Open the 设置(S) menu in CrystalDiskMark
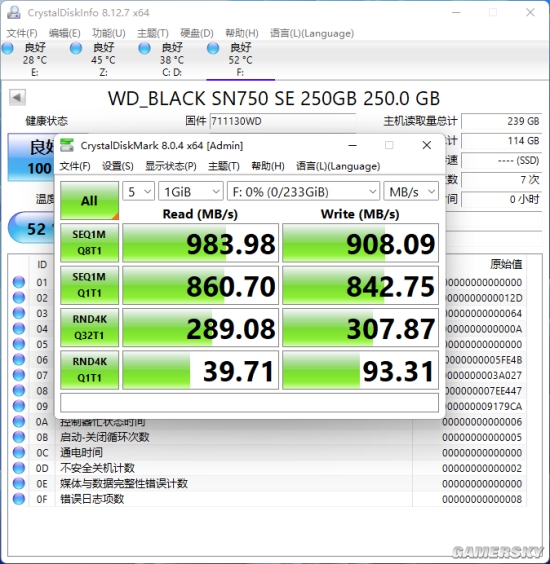Viewport: 550px width, 564px height. click(118, 166)
